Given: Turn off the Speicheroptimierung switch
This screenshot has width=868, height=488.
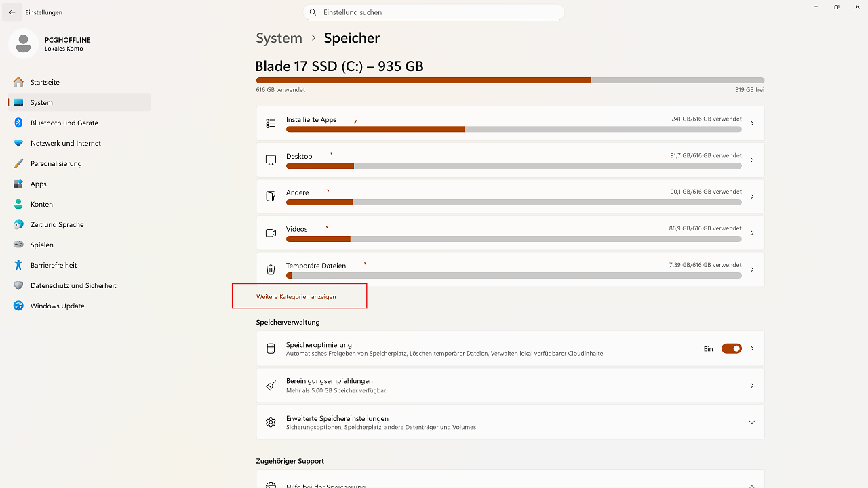Looking at the screenshot, I should (731, 348).
